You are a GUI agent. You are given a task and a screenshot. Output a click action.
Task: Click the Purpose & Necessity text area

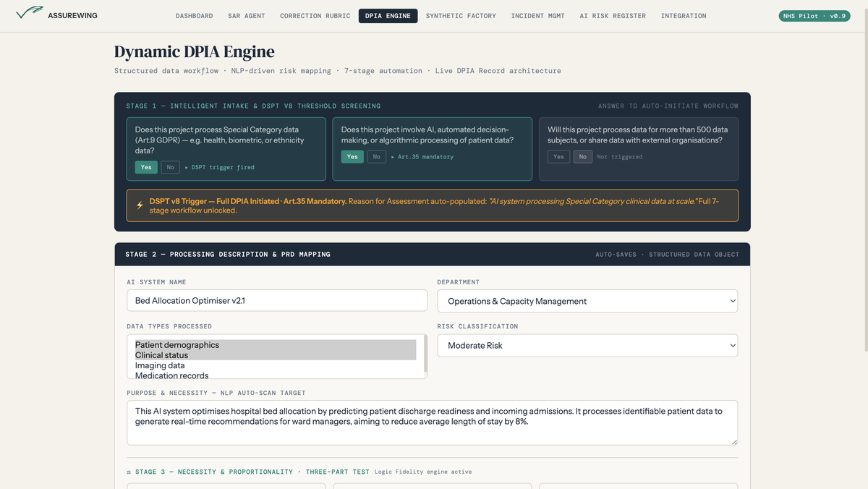pos(432,422)
